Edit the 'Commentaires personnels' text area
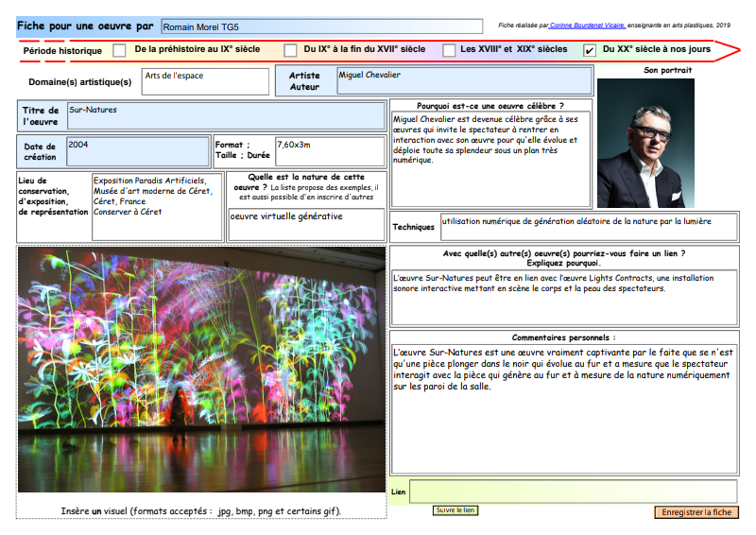The height and width of the screenshot is (535, 756). (x=564, y=408)
